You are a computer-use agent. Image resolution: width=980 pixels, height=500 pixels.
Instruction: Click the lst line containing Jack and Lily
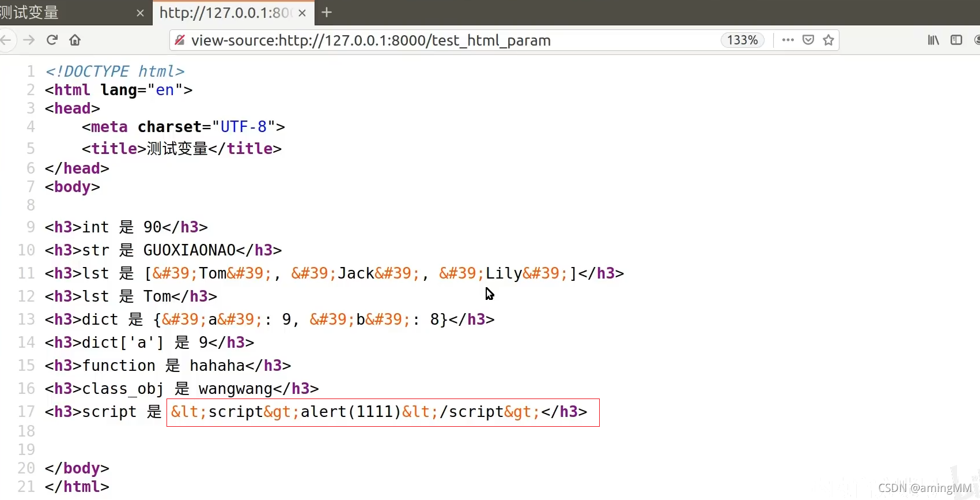[334, 273]
